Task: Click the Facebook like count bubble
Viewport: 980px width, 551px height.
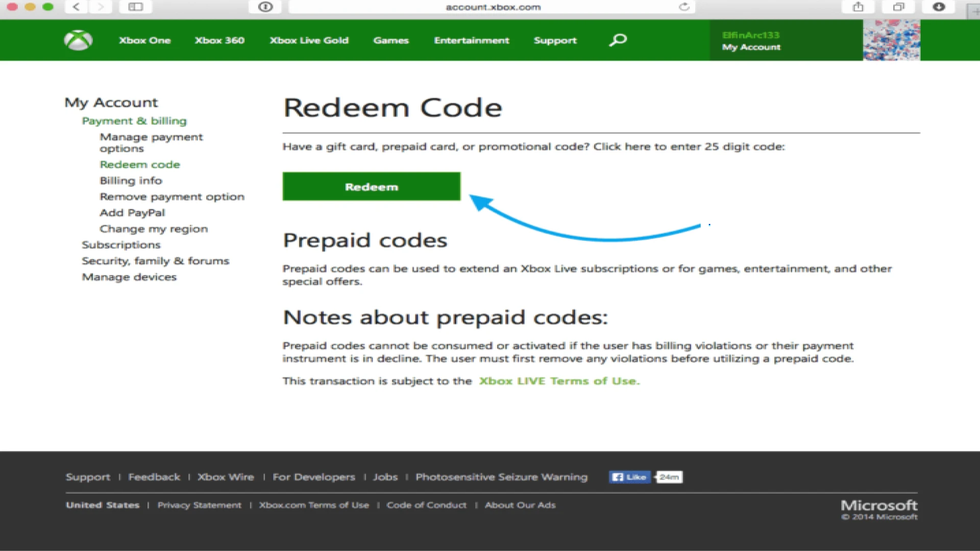Action: tap(669, 477)
